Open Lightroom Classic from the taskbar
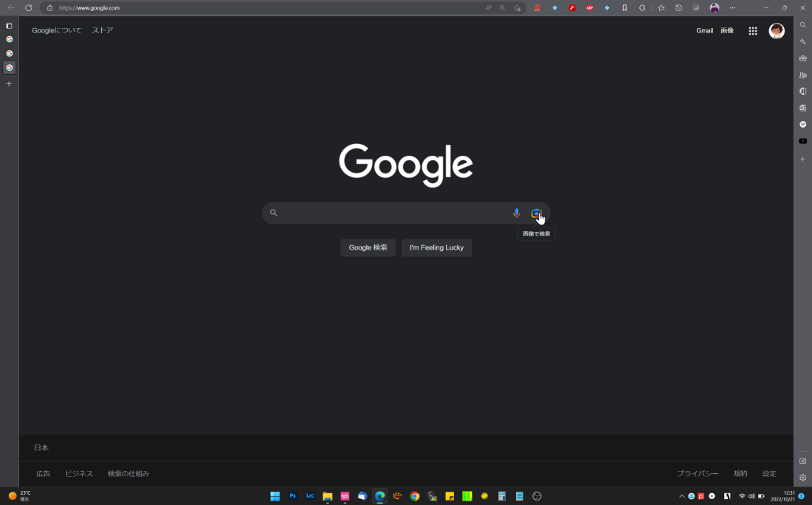The width and height of the screenshot is (812, 505). [310, 495]
